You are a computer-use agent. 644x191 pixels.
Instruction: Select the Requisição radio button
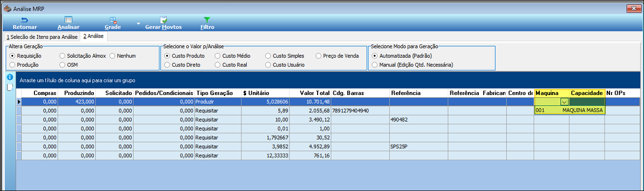coord(13,56)
